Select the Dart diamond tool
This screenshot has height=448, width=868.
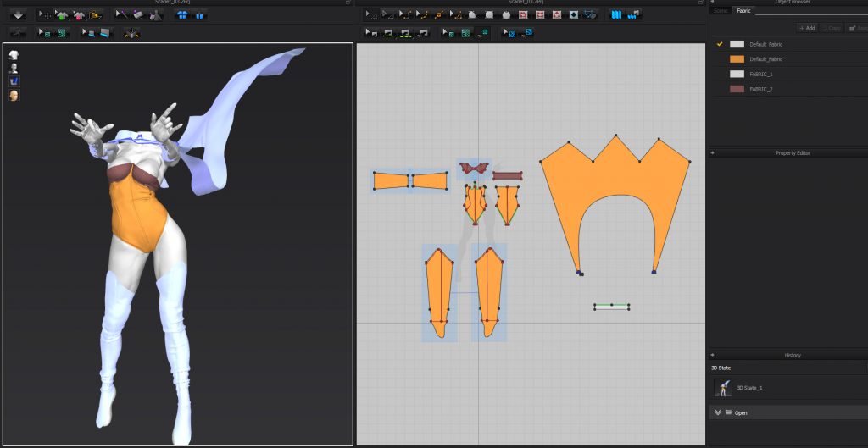tap(574, 15)
